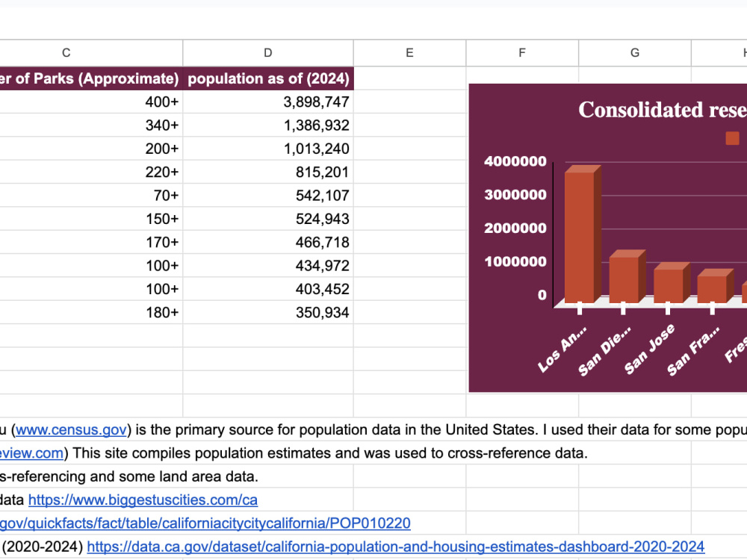
Task: Click the chart legend color swatch
Action: [x=732, y=138]
